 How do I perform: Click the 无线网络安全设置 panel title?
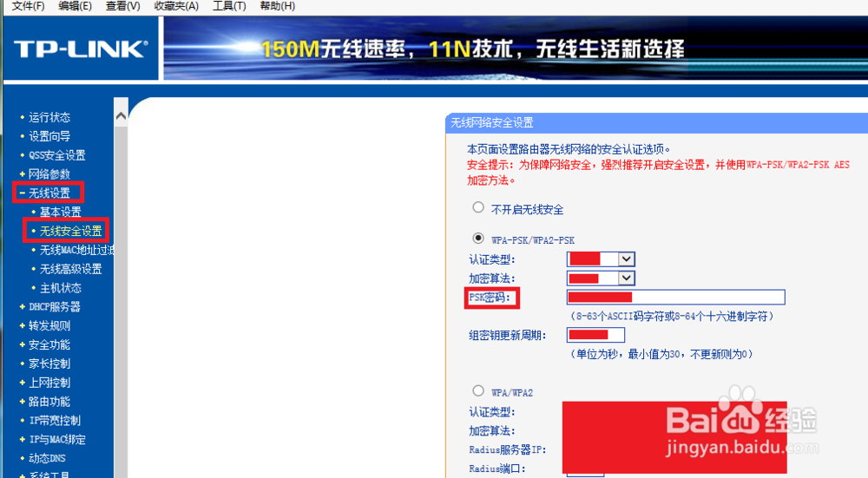(x=491, y=123)
